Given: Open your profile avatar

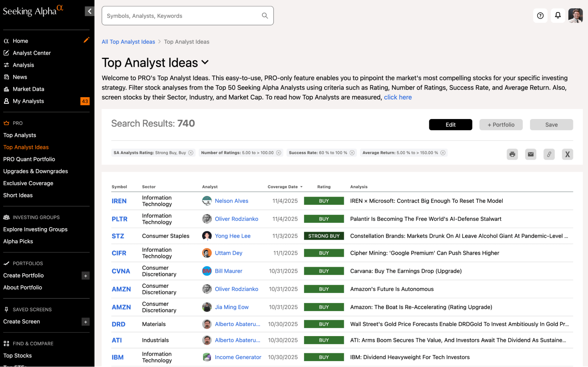Looking at the screenshot, I should click(575, 15).
